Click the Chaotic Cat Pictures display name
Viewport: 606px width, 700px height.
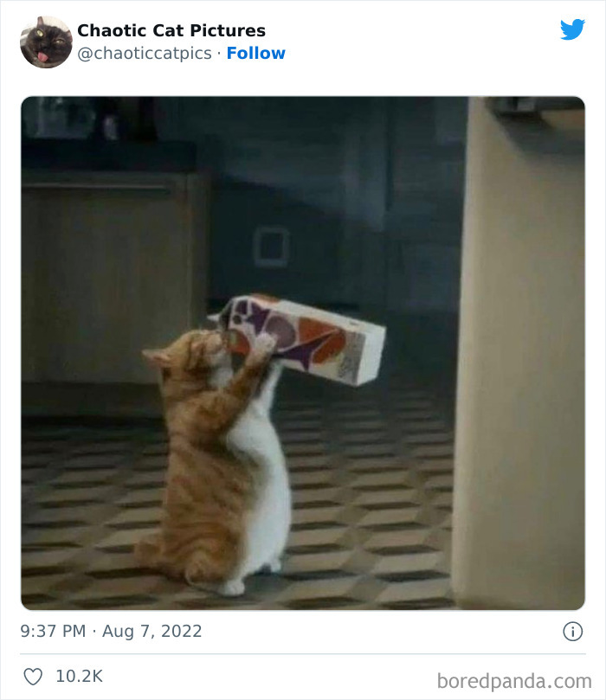tap(171, 30)
